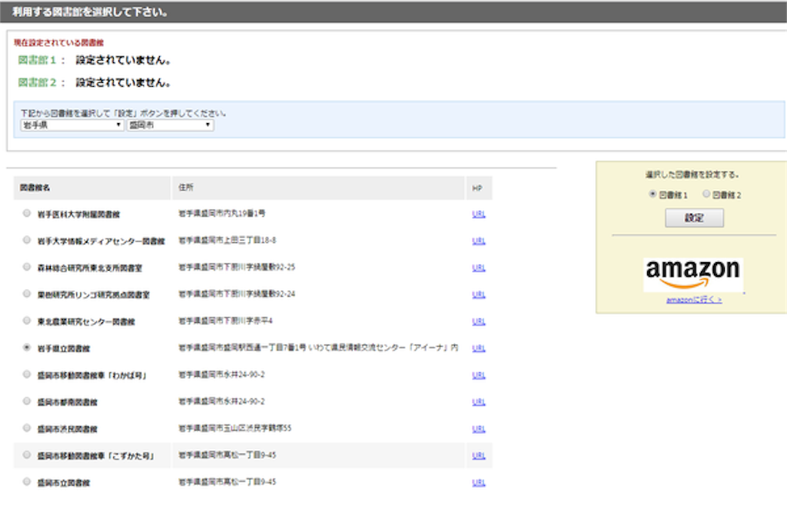Click the 設定 button
Viewport: 787px width, 532px height.
694,218
